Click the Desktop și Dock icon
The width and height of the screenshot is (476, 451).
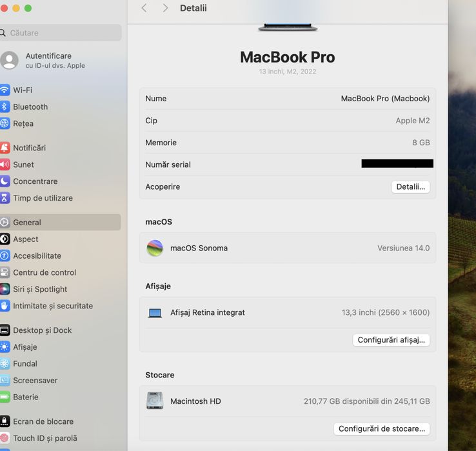[x=5, y=330]
